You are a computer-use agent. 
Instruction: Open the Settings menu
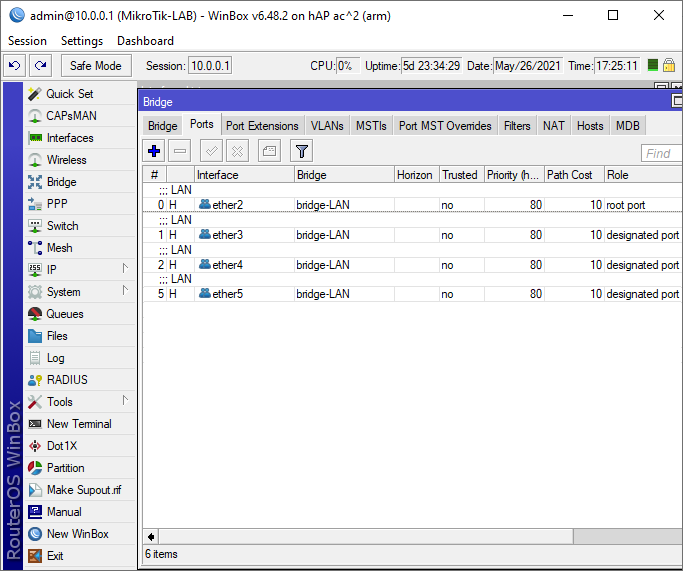(82, 41)
